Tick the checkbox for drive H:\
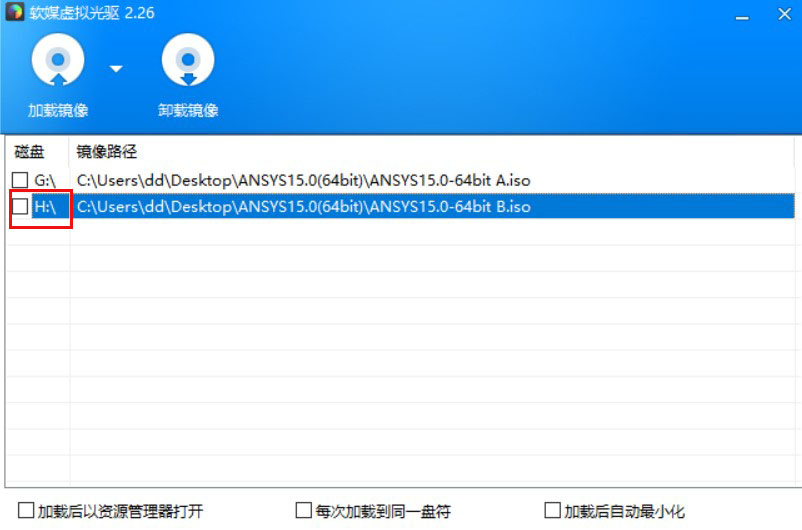The height and width of the screenshot is (530, 802). (x=20, y=206)
